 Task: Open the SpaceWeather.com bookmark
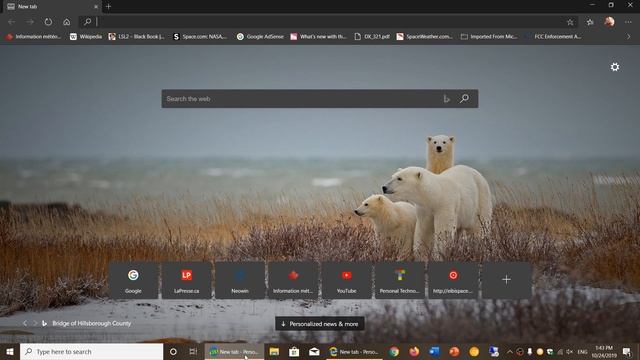pos(424,37)
